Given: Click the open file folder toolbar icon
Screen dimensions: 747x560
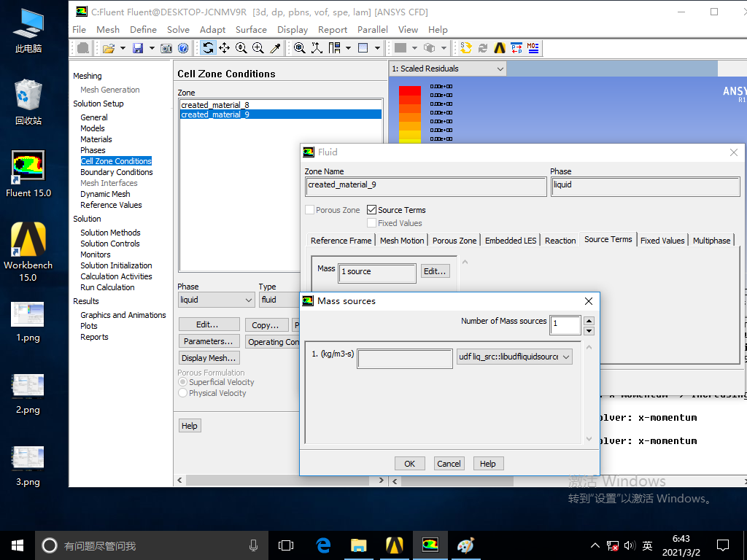Looking at the screenshot, I should point(109,48).
